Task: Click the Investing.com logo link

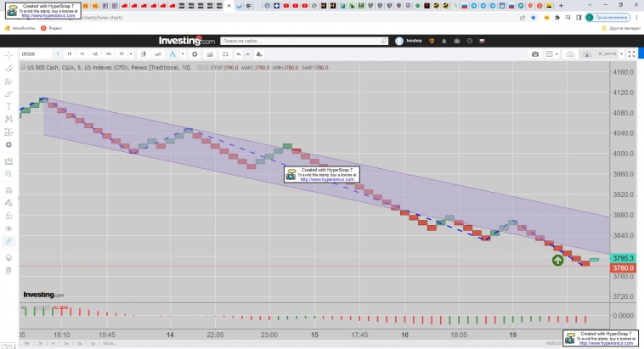Action: click(187, 41)
